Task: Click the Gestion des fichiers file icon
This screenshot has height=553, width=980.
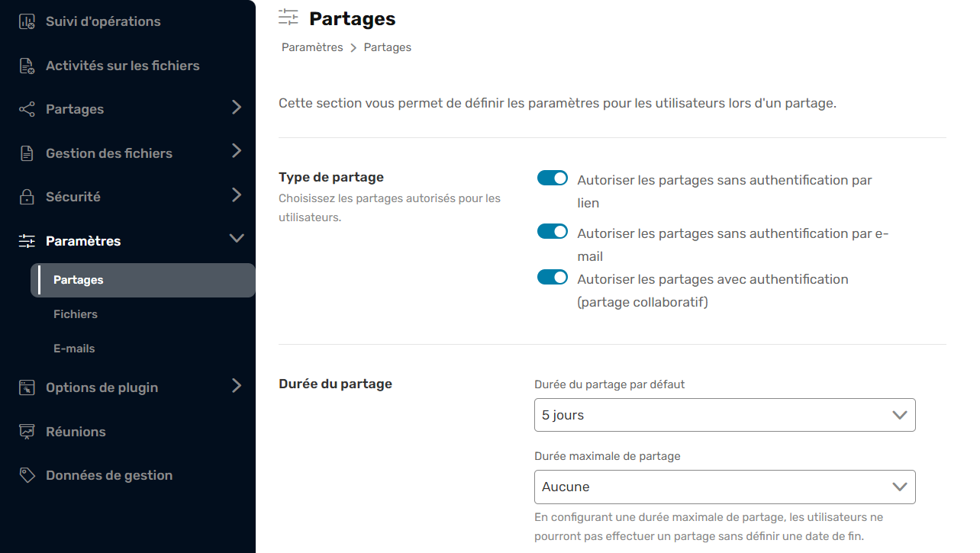Action: pyautogui.click(x=27, y=153)
